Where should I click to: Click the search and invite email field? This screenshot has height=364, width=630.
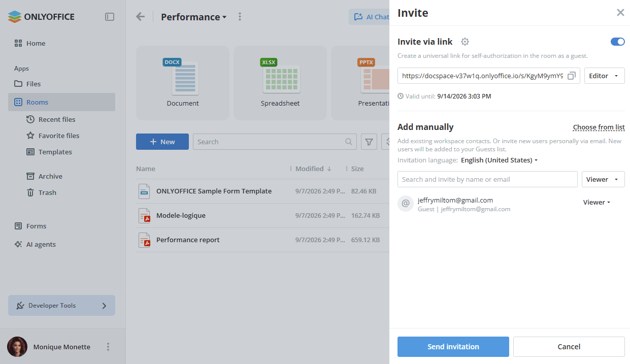(487, 179)
